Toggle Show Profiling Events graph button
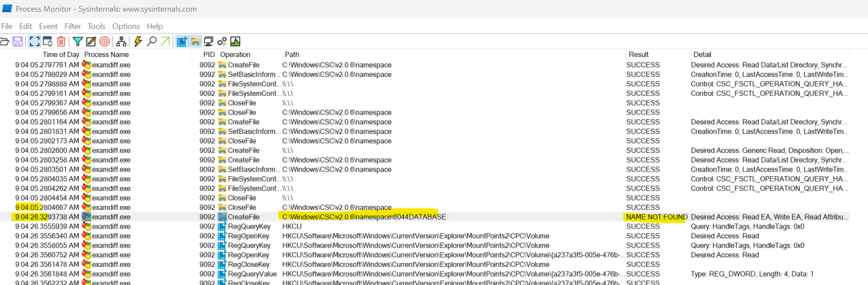 point(236,41)
